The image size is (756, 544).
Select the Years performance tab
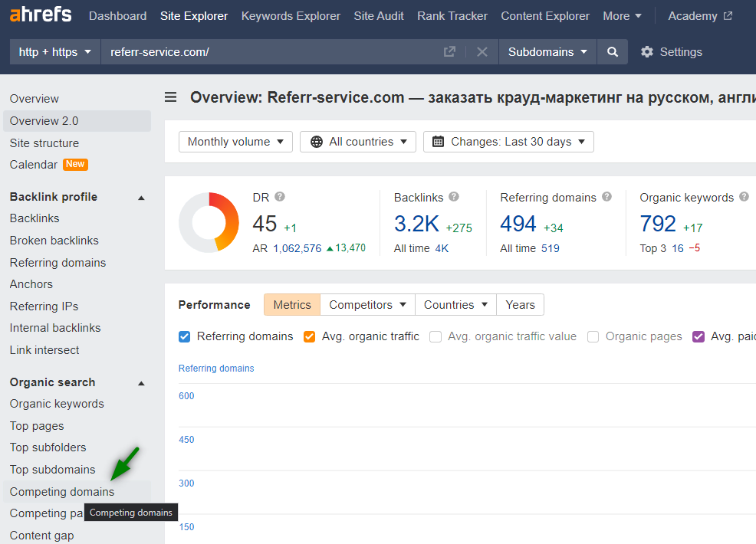click(521, 304)
